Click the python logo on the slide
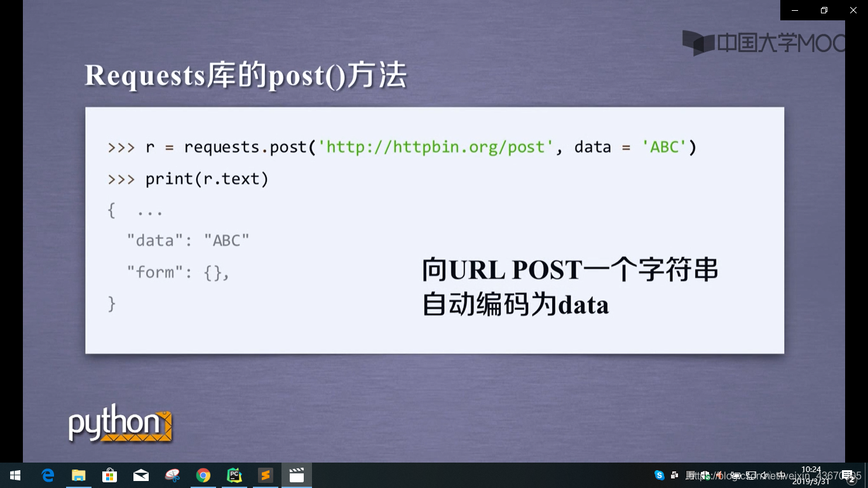 click(121, 423)
